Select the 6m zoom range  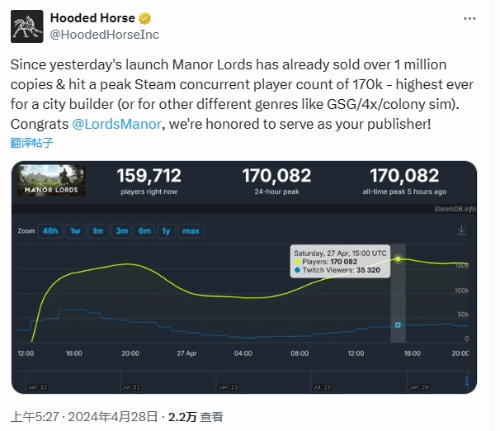(x=144, y=231)
